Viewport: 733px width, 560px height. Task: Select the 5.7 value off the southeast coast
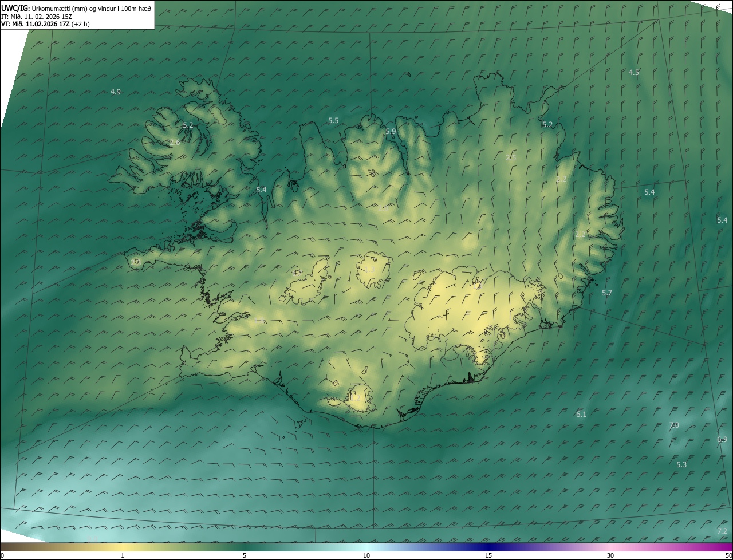point(607,293)
